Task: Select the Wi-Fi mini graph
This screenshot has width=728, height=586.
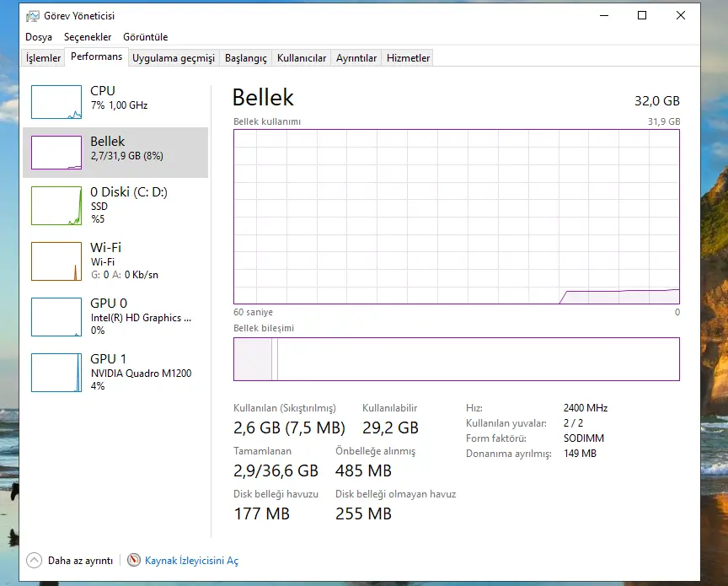Action: click(56, 261)
